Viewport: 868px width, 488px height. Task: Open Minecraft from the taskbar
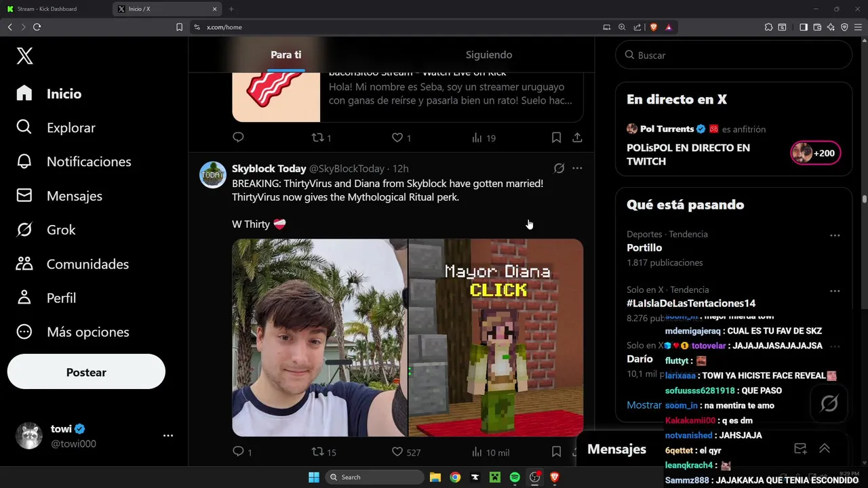tap(495, 477)
